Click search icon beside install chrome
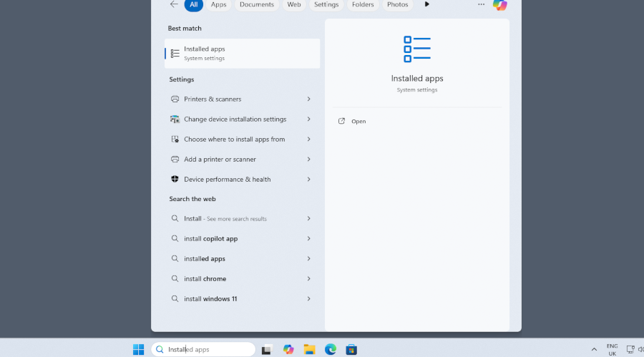 click(175, 278)
